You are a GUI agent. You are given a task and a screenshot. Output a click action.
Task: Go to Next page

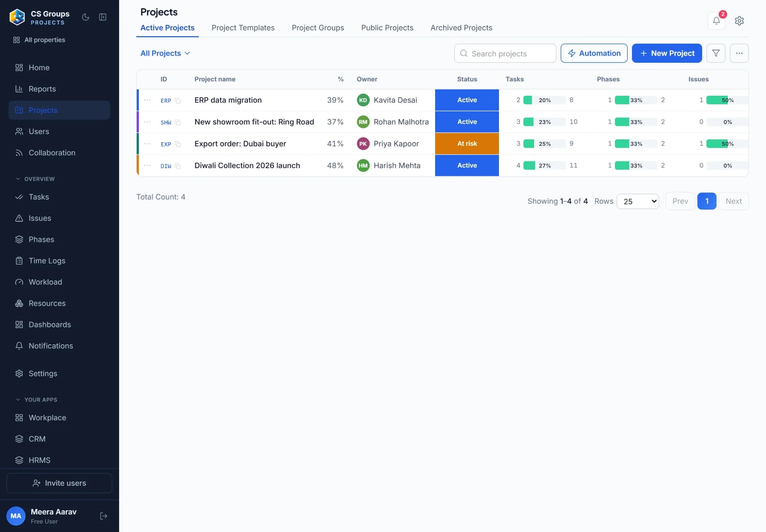click(x=733, y=201)
